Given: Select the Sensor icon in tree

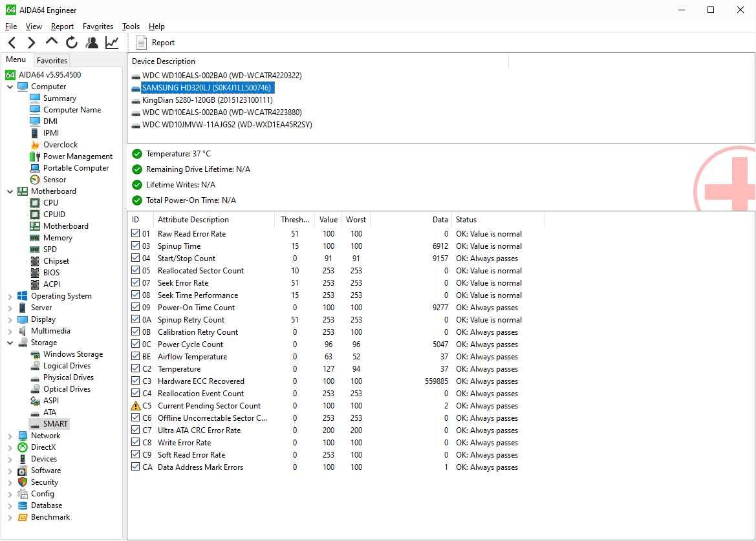Looking at the screenshot, I should [x=35, y=180].
